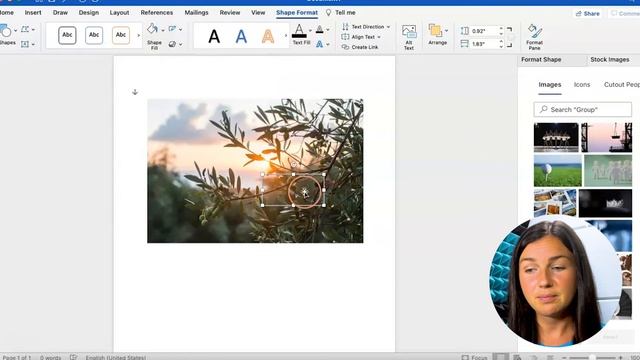Open the Mailings tab
This screenshot has width=640, height=360.
pos(196,13)
